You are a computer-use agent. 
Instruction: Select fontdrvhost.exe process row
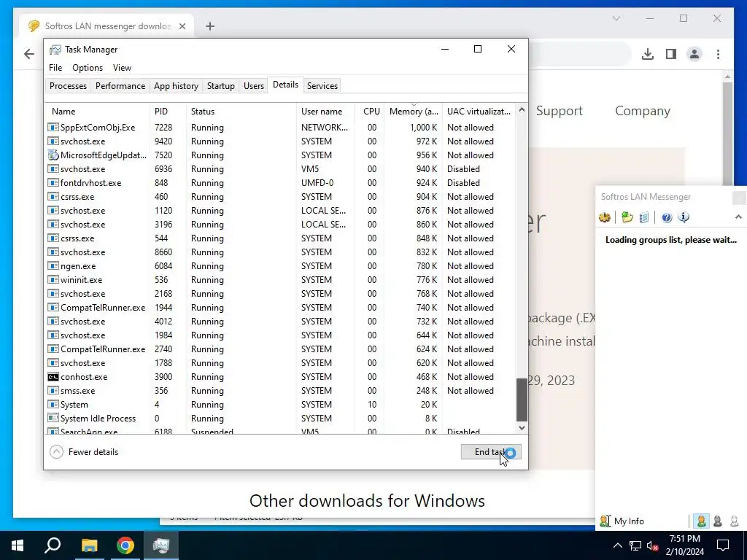click(281, 183)
